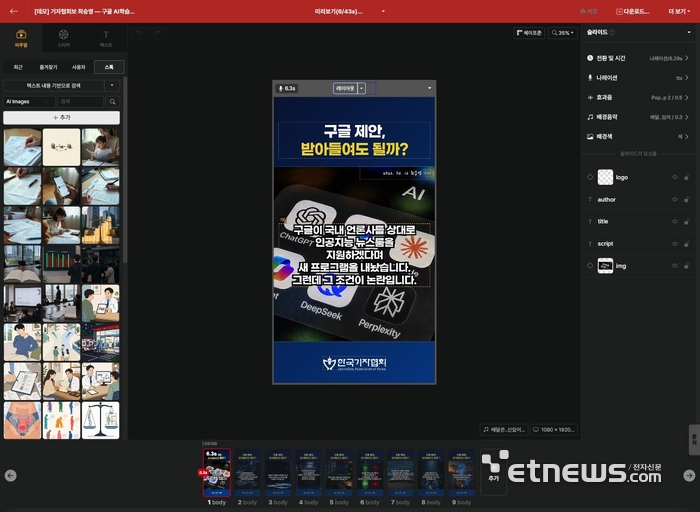Click the 세이프존 safe zone button
This screenshot has height=512, width=700.
click(529, 33)
